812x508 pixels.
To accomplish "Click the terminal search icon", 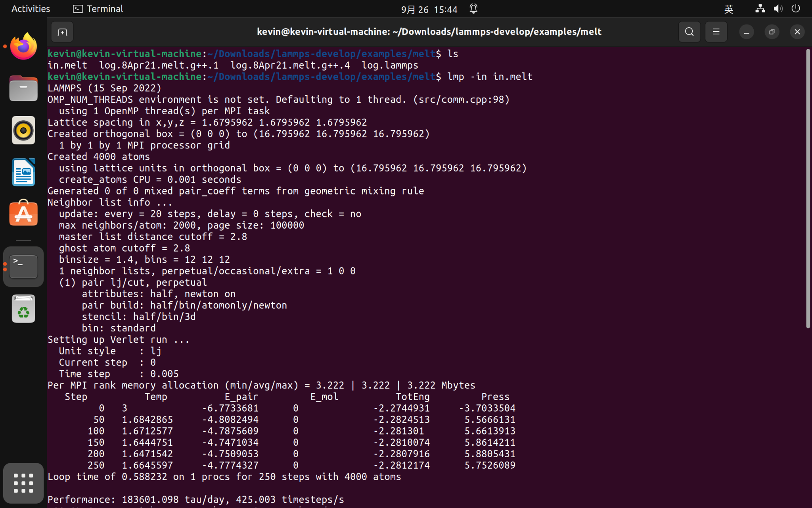I will pyautogui.click(x=689, y=32).
